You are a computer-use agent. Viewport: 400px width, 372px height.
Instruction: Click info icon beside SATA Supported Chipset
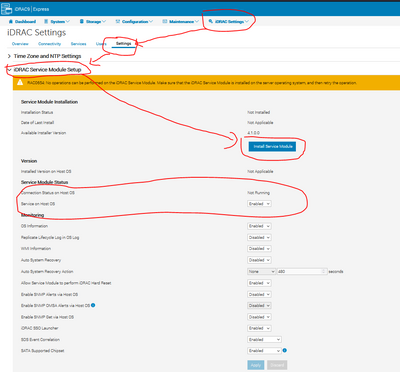point(285,350)
